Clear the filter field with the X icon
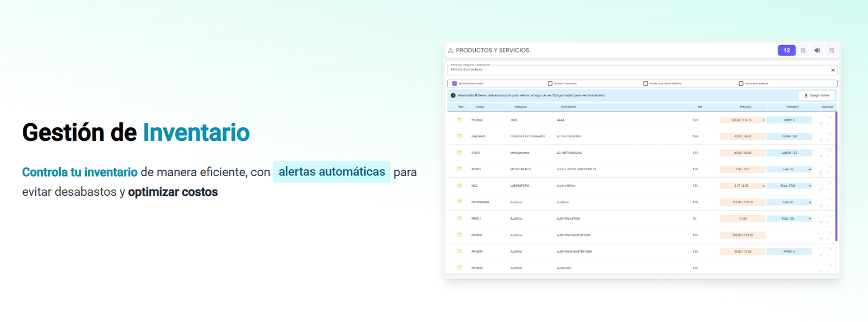Image resolution: width=868 pixels, height=322 pixels. click(833, 70)
